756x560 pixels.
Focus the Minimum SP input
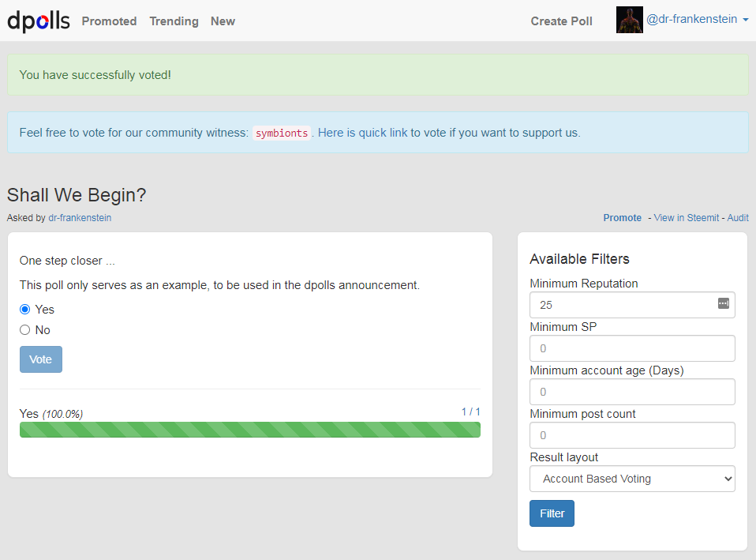pos(632,348)
